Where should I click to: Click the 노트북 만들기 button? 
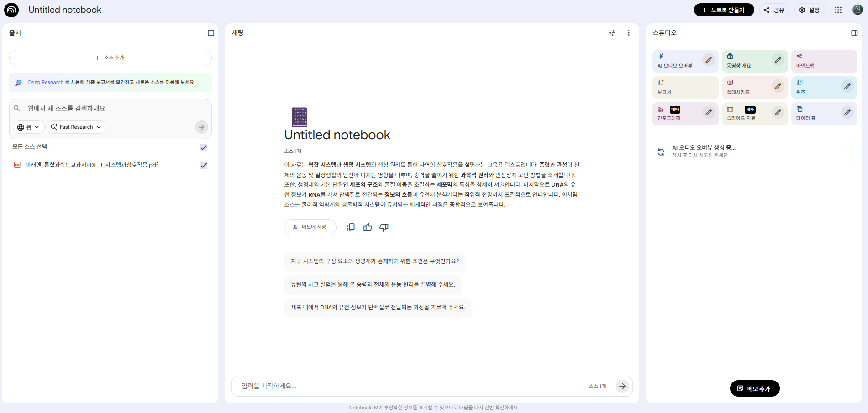[x=724, y=9]
